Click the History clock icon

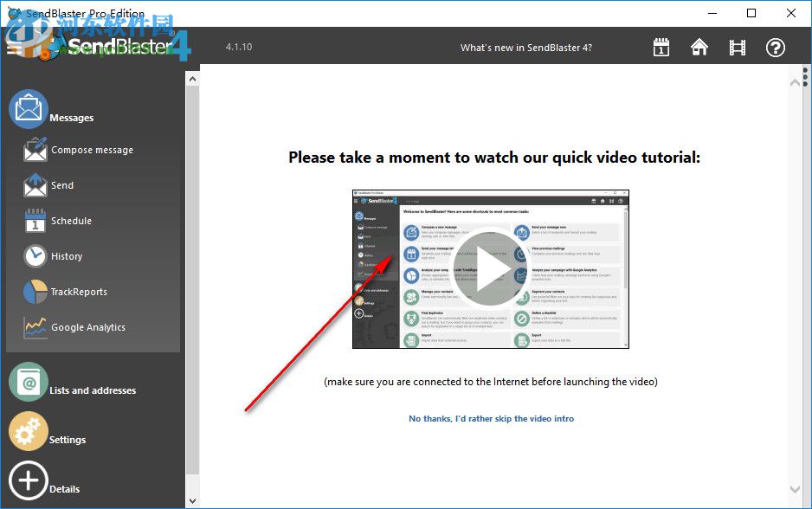[35, 255]
